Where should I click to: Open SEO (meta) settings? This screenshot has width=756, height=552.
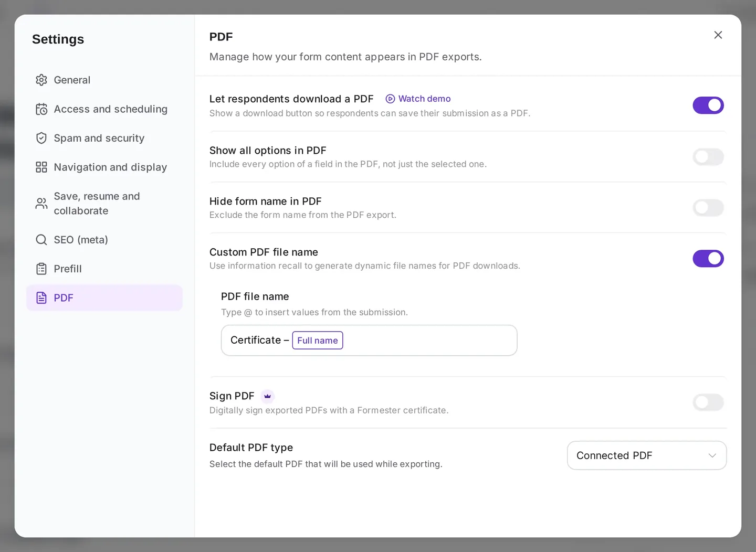[x=104, y=240]
